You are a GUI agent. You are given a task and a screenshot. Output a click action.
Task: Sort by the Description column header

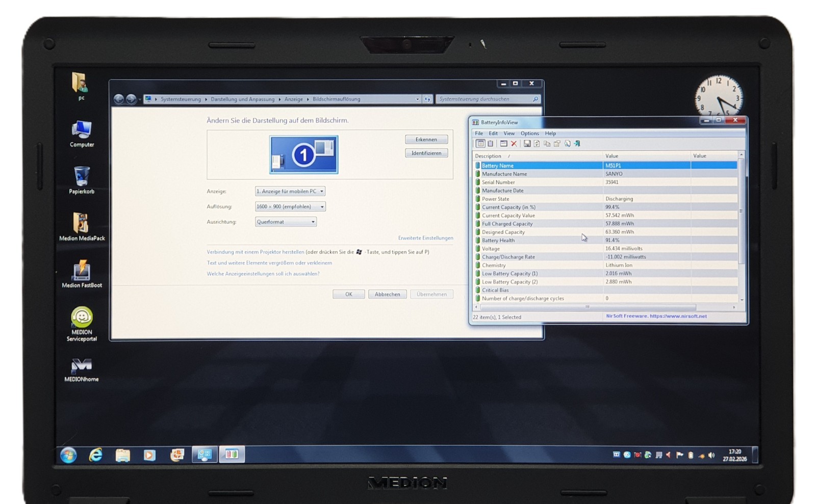click(x=538, y=156)
